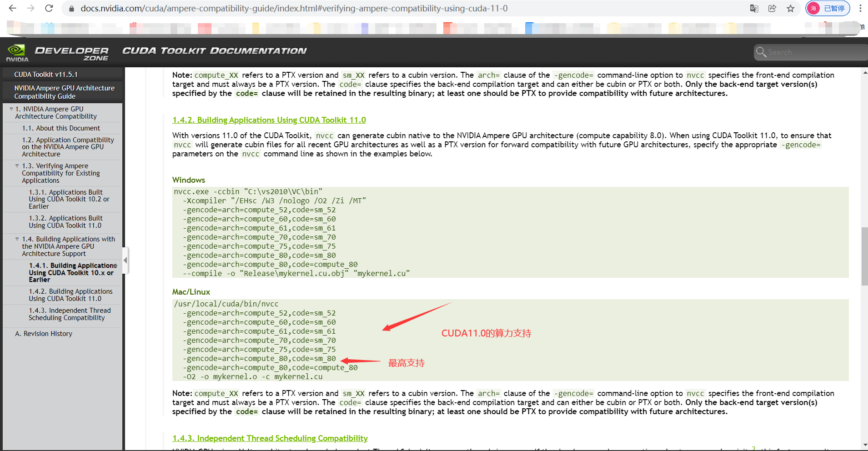Collapse the sidebar with the arrow handle
The height and width of the screenshot is (451, 868).
125,261
